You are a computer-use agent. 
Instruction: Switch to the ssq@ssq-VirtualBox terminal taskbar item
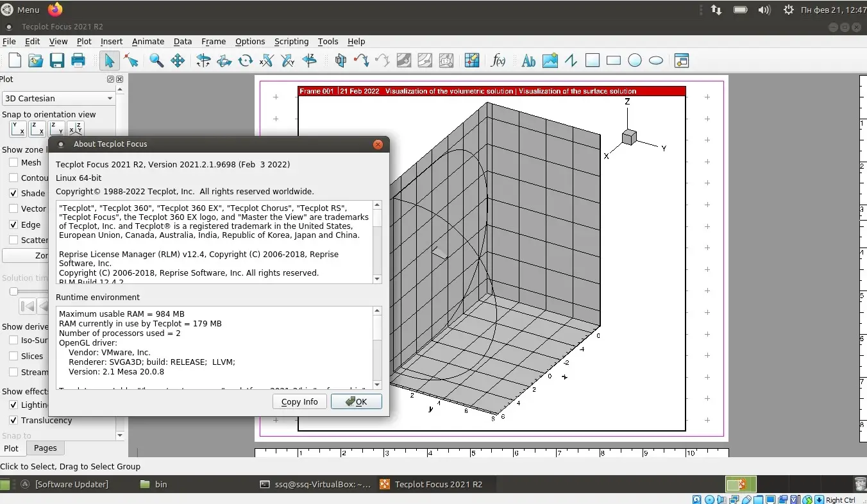point(315,484)
